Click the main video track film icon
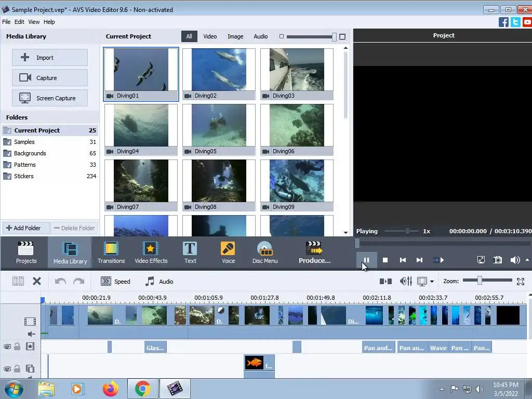Viewport: 532px width, 399px height. [x=30, y=321]
